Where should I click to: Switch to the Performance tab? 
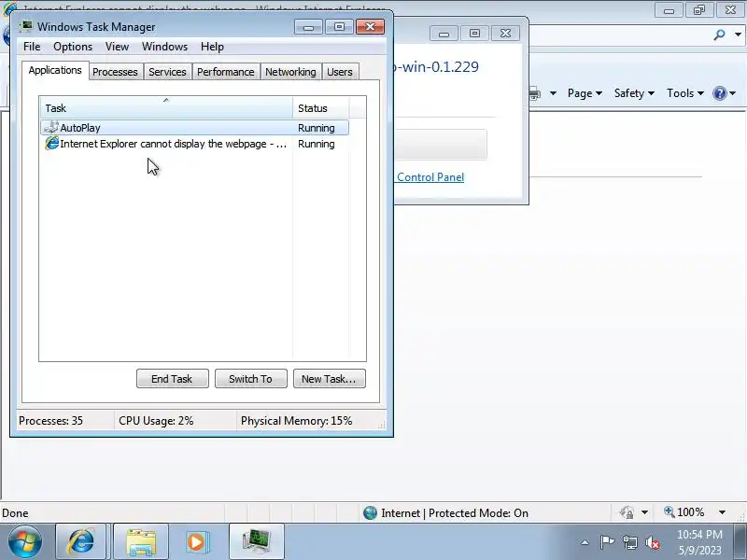(226, 72)
